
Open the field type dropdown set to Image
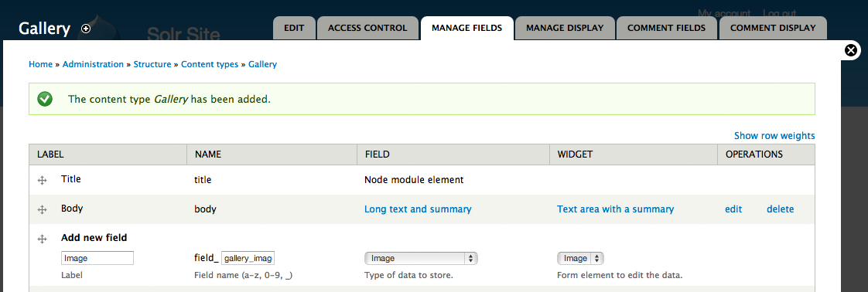pyautogui.click(x=421, y=258)
